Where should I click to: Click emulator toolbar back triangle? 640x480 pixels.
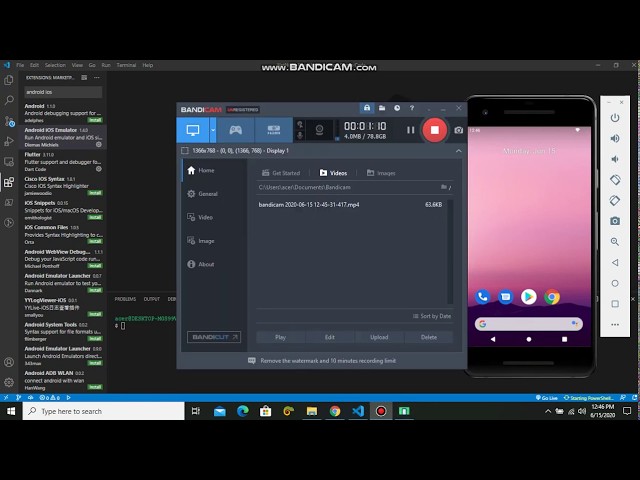[615, 262]
